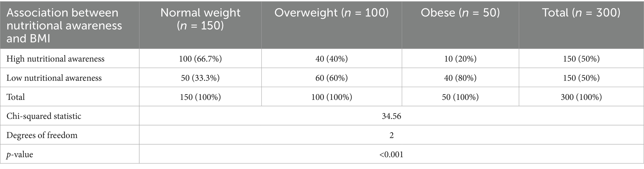Click the 'Low nutritional awareness' row label

54,78
